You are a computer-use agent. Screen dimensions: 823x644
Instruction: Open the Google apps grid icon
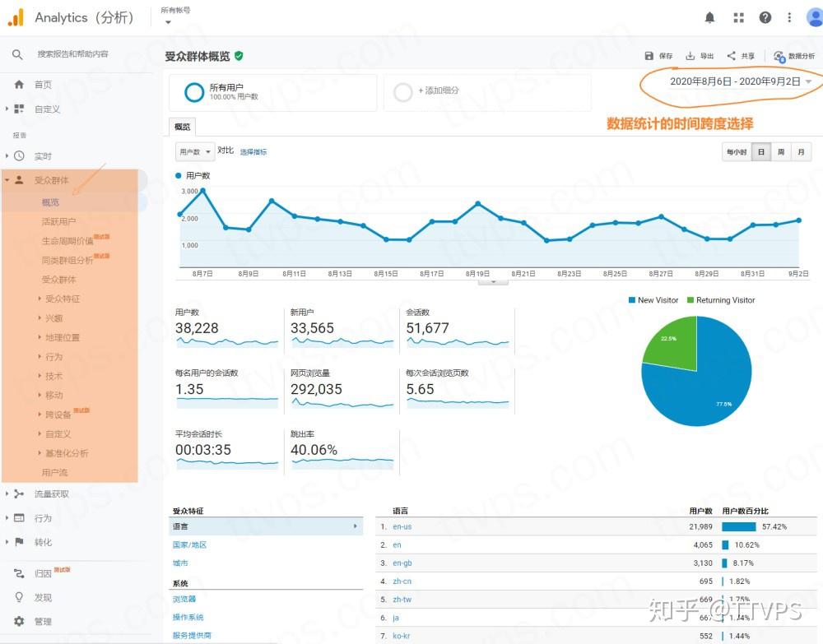[738, 16]
